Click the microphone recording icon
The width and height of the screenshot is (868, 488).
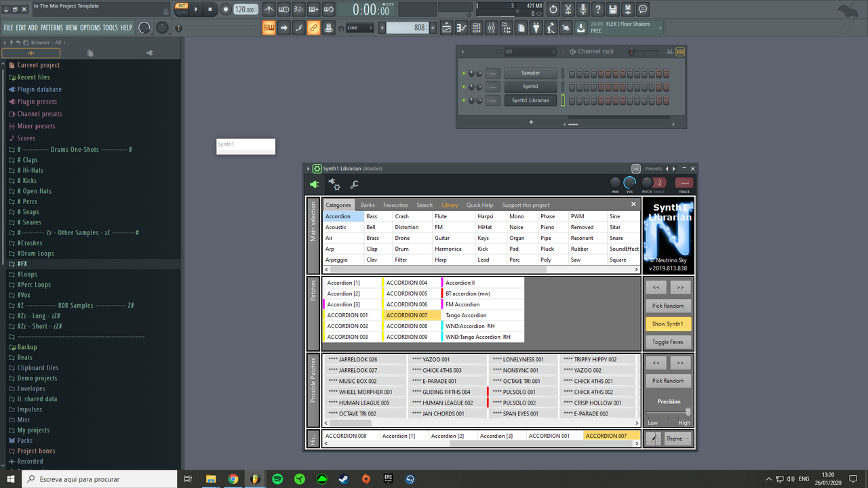coord(583,9)
